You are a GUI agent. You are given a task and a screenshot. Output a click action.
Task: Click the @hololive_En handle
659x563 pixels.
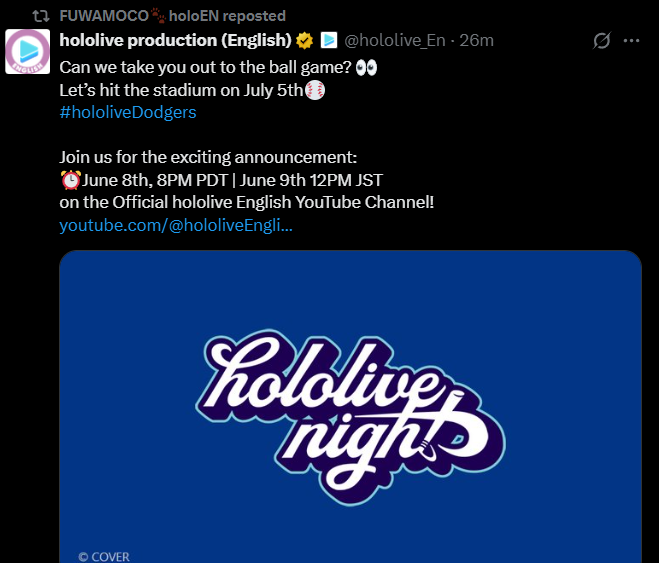click(394, 41)
